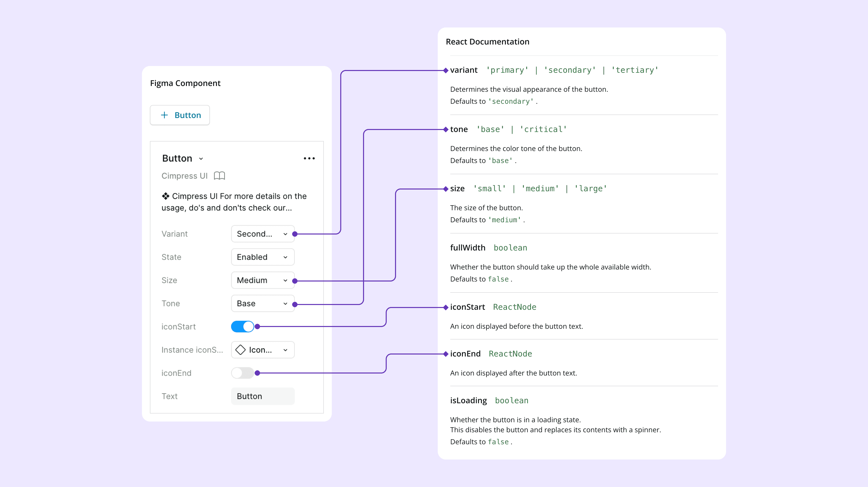Open the Cimpress UI documentation book icon
Image resolution: width=868 pixels, height=487 pixels.
point(219,176)
